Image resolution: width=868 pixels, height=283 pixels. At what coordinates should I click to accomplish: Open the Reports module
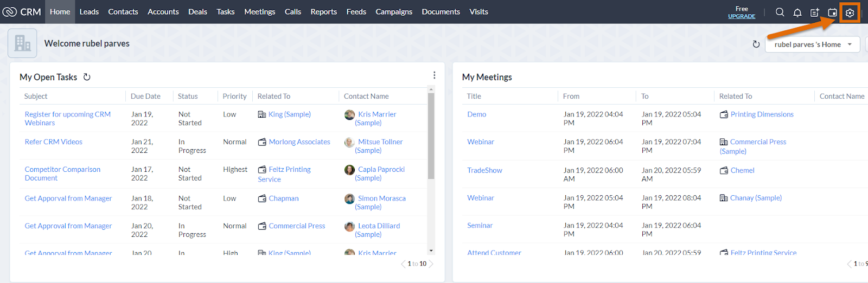(323, 12)
